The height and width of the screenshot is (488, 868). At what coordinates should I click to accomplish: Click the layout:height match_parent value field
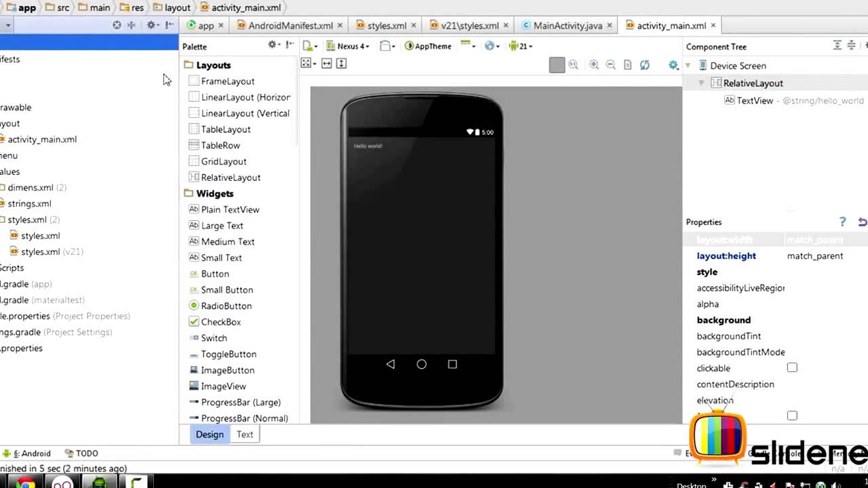[x=826, y=256]
